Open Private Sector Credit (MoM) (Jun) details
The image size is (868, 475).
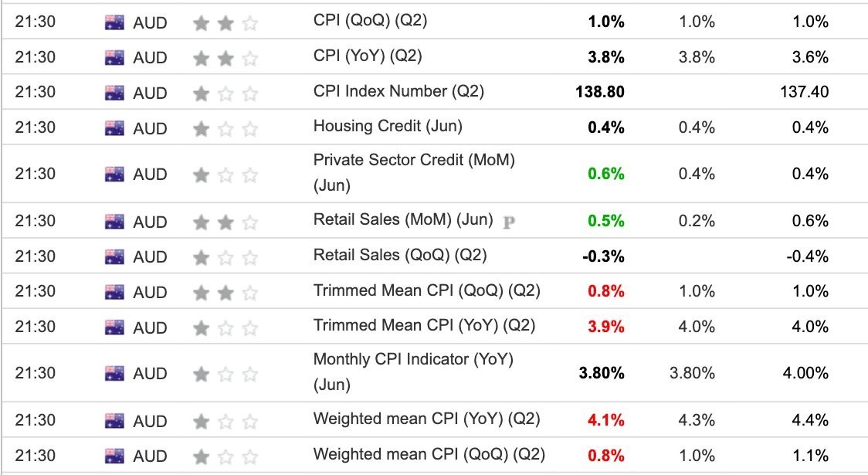tap(414, 172)
